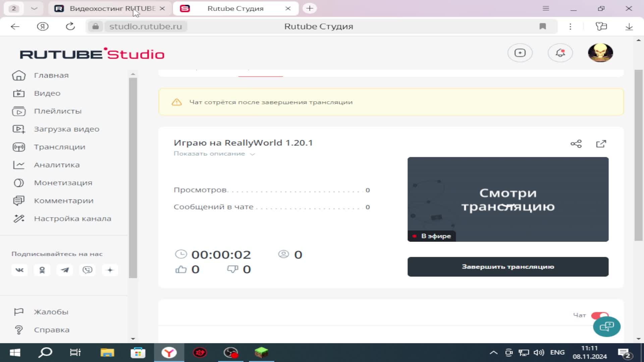Click Завершить трансляцию button
This screenshot has width=644, height=362.
pos(508,267)
